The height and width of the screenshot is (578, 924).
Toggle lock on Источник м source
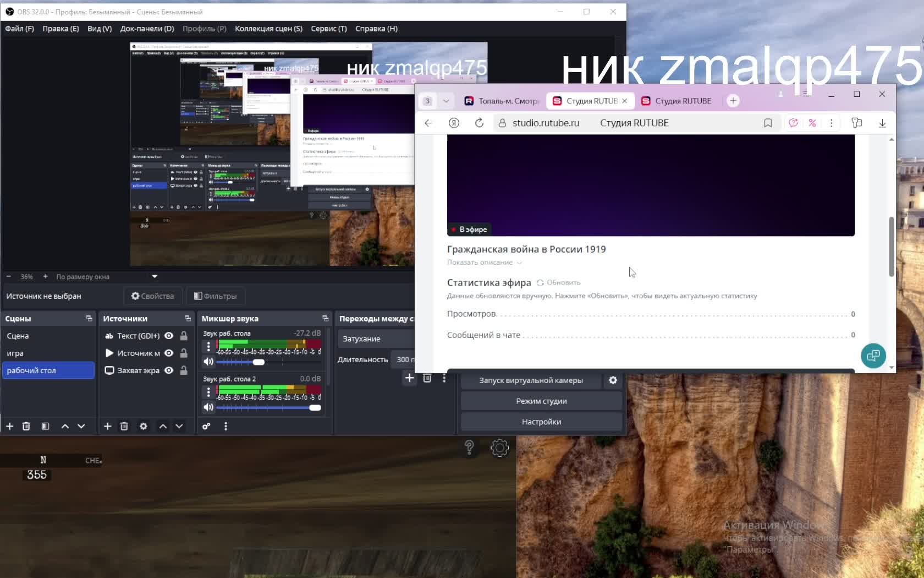[184, 353]
